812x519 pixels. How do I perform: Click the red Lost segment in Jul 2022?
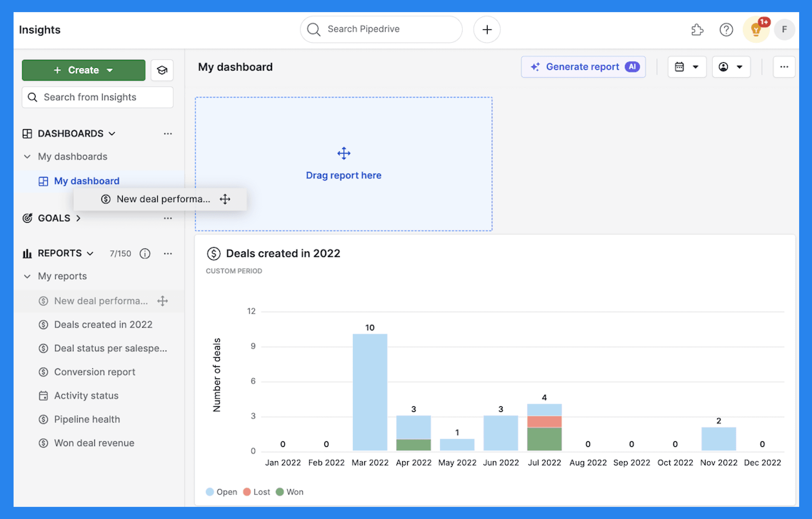[x=545, y=422]
